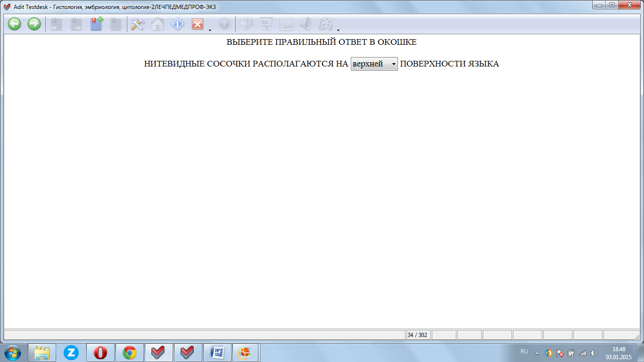This screenshot has width=644, height=362.
Task: Click the greyed round help question icon
Action: [x=224, y=24]
